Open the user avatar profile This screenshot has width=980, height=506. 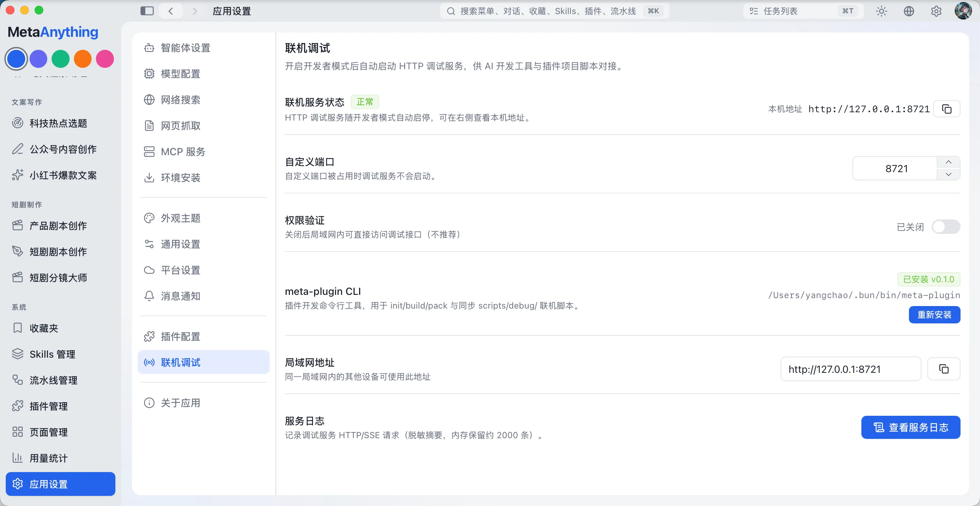pos(963,11)
